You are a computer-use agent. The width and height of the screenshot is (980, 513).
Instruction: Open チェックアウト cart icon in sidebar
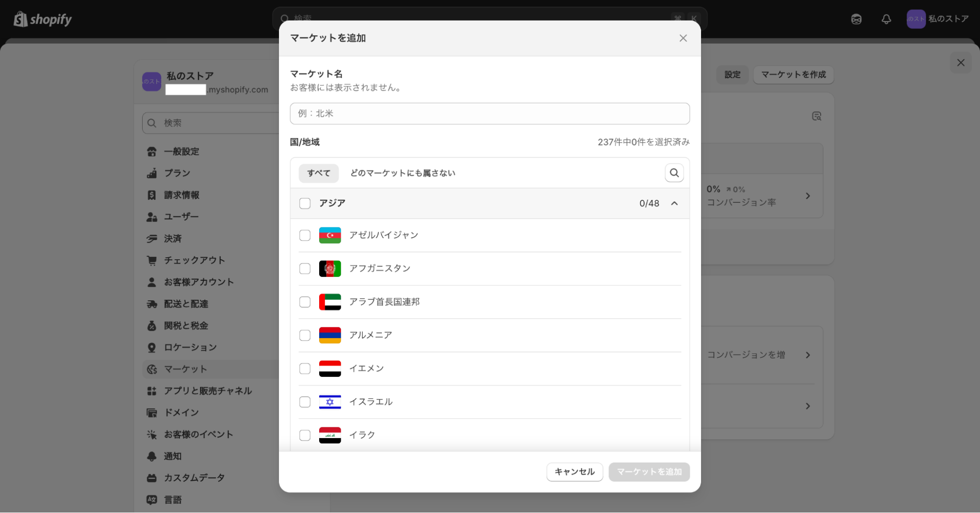pos(152,261)
